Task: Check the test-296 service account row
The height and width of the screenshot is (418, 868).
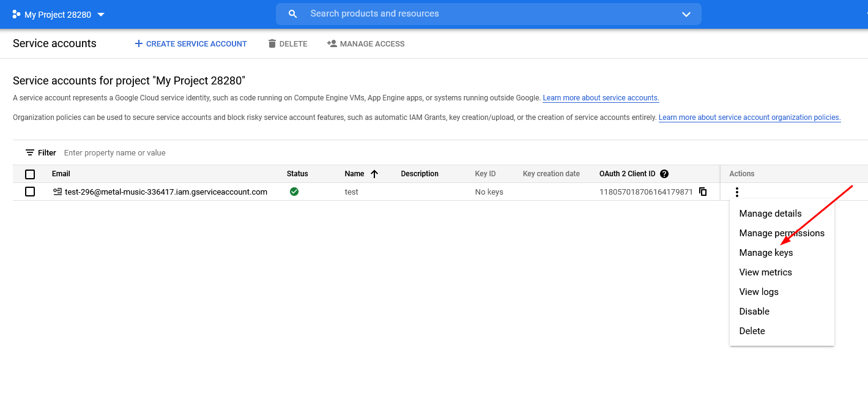Action: click(x=30, y=192)
